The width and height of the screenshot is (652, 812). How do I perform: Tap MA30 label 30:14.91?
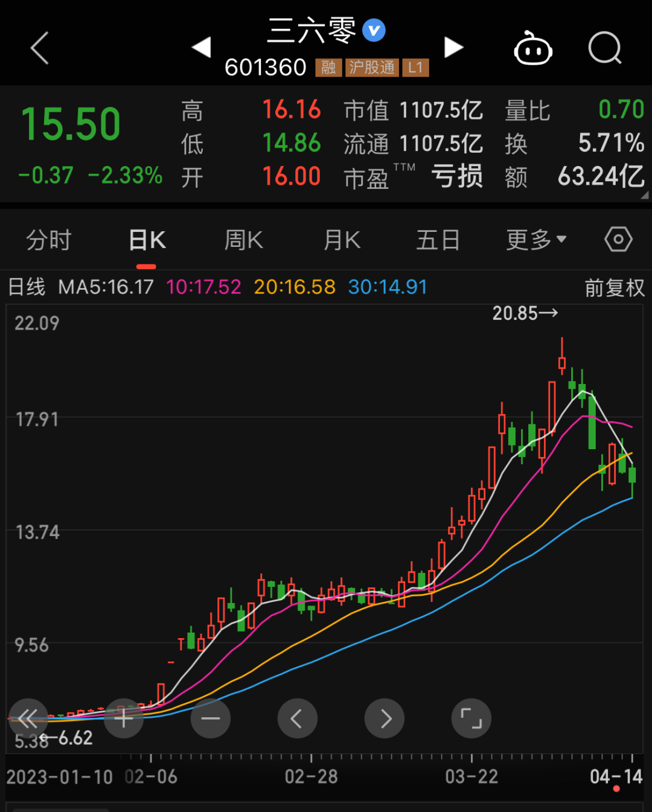388,287
